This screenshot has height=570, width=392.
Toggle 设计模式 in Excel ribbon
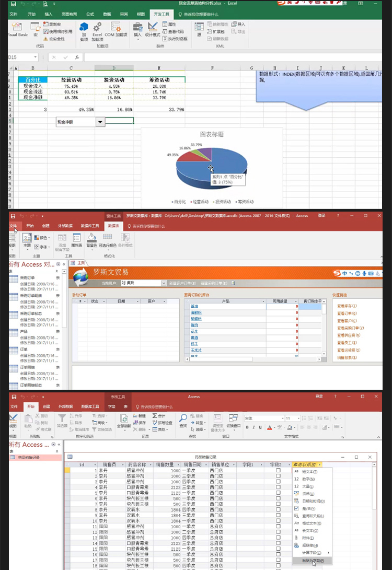pyautogui.click(x=153, y=29)
